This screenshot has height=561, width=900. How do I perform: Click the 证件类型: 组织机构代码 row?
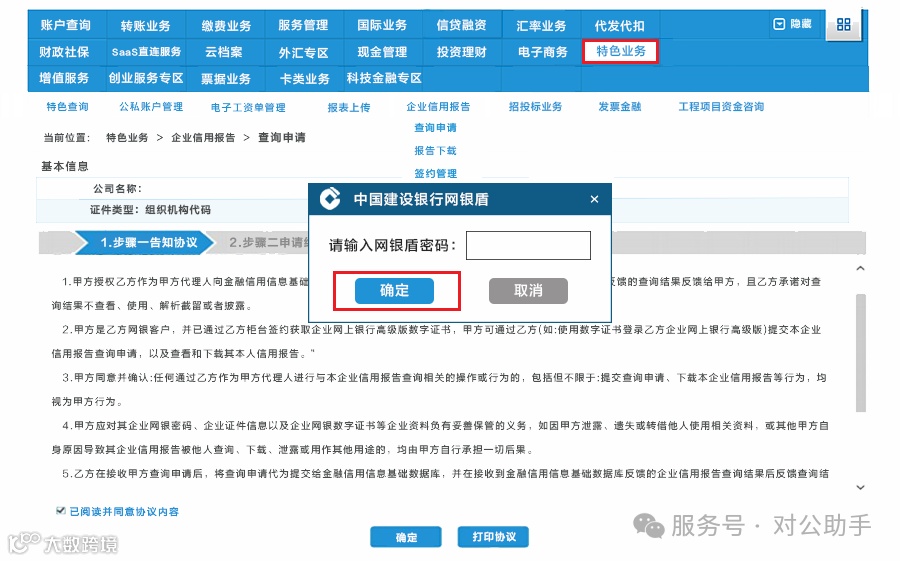pyautogui.click(x=442, y=210)
